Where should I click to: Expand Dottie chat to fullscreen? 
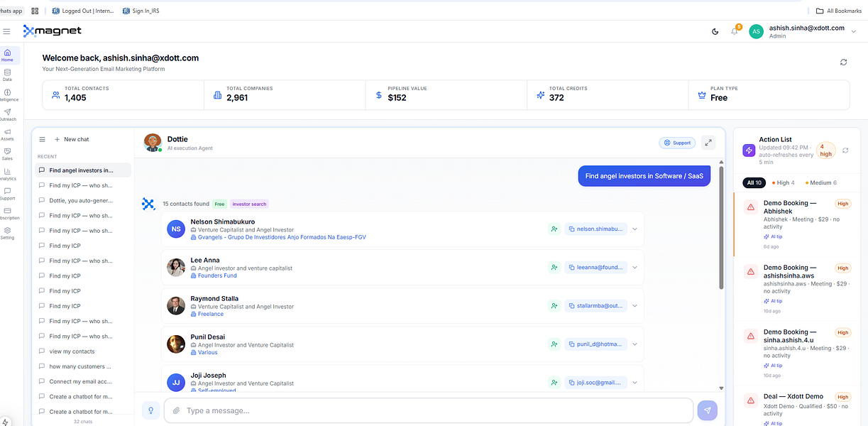pos(708,143)
